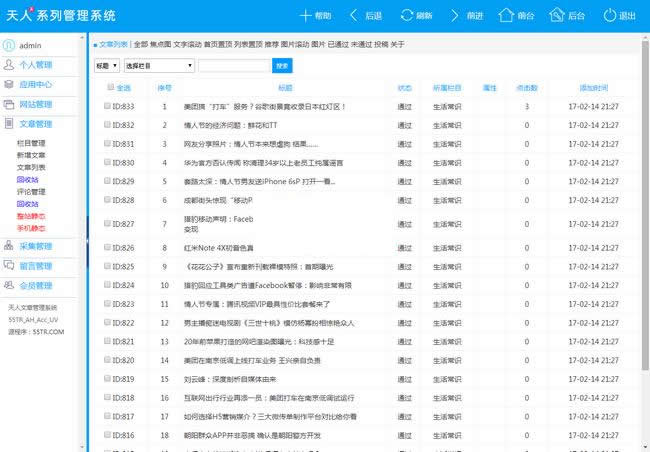Check the 全选 select-all checkbox
This screenshot has height=452, width=650.
click(x=110, y=88)
